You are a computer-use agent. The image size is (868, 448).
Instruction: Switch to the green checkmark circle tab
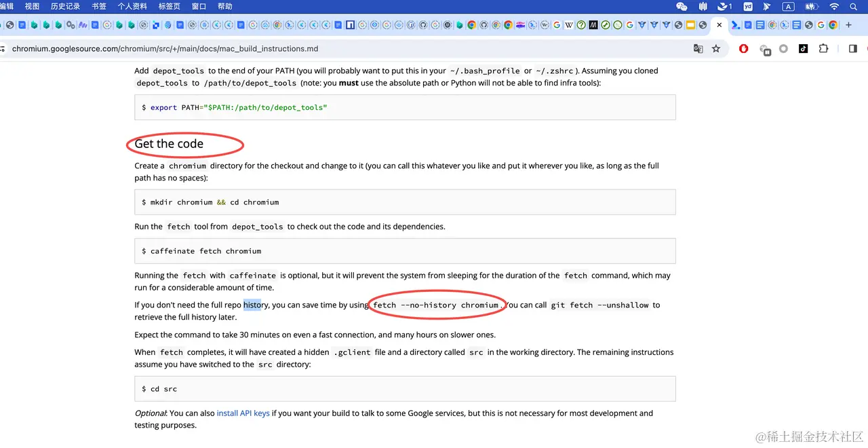(x=605, y=25)
